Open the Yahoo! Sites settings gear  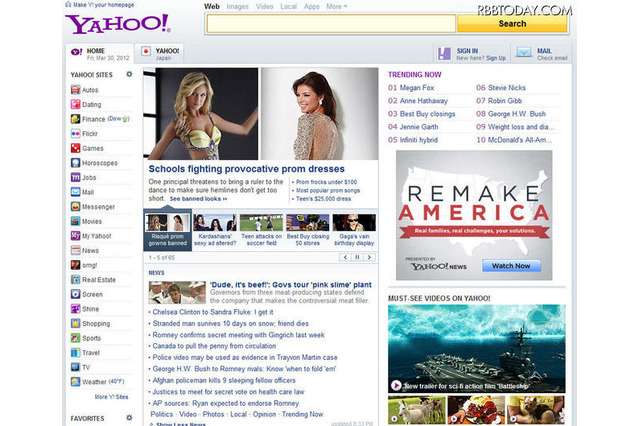[x=127, y=74]
